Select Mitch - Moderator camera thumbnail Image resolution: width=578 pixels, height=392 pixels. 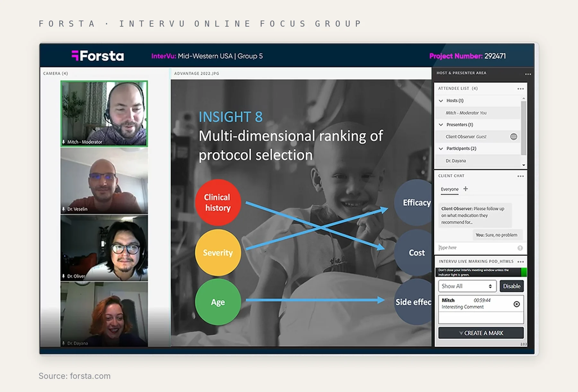[x=104, y=114]
